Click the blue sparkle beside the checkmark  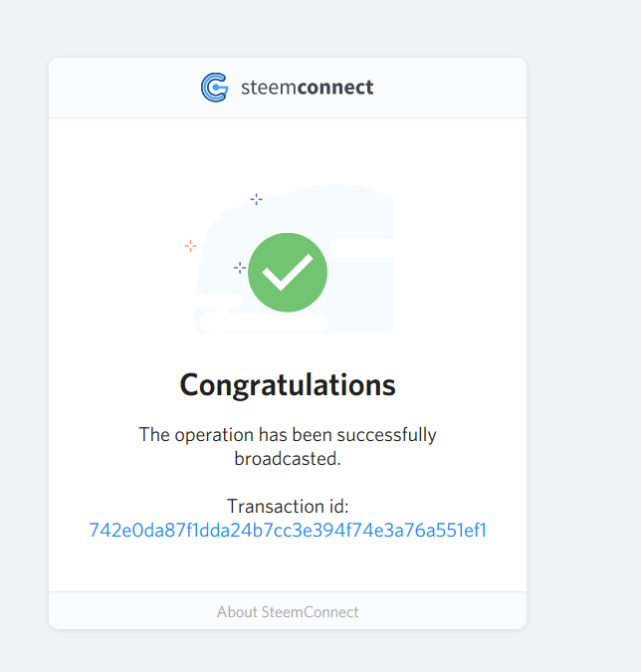(239, 268)
